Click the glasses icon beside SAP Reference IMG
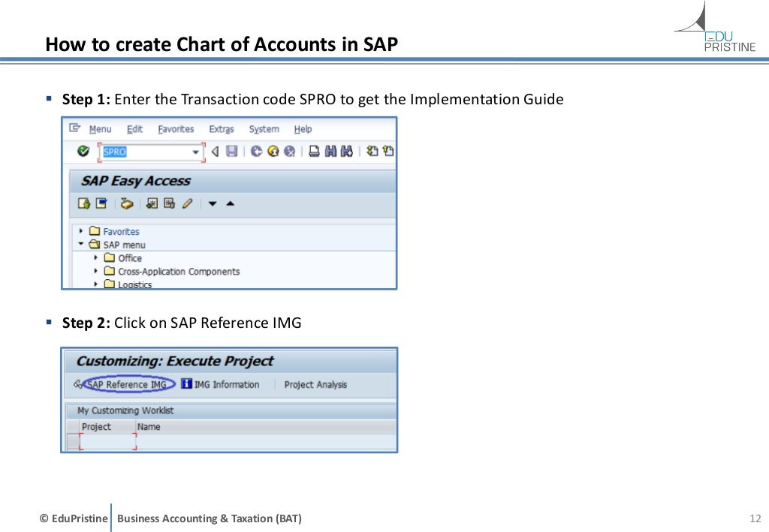769x532 pixels. coord(77,384)
